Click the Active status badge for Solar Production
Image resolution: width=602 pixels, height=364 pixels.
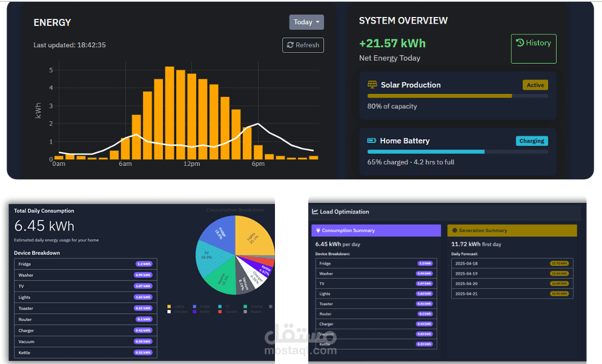pyautogui.click(x=535, y=85)
